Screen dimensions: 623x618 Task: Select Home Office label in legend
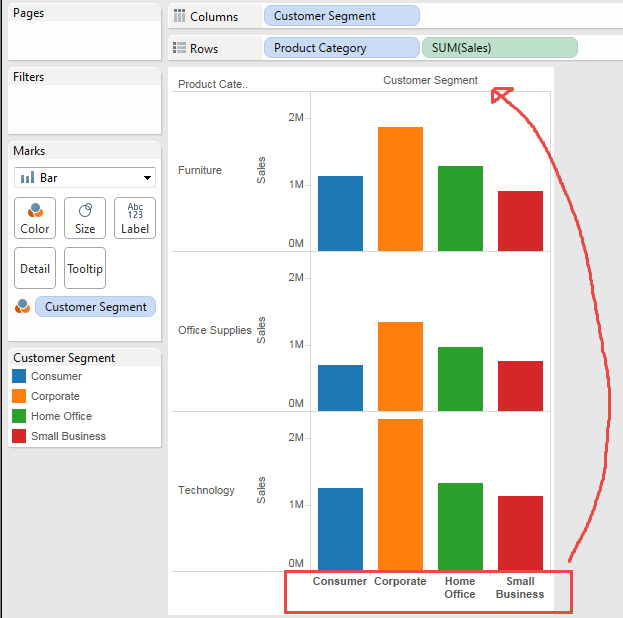click(x=62, y=416)
